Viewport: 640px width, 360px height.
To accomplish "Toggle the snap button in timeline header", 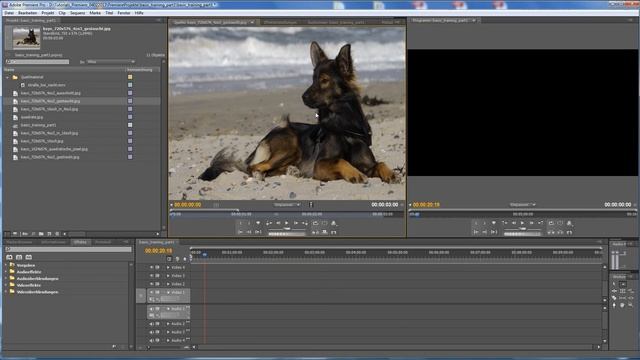I will pos(169,259).
